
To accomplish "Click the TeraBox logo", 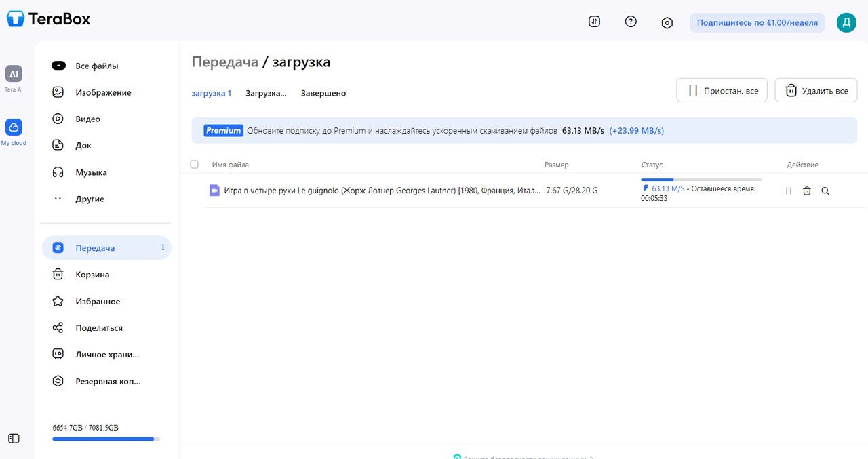I will 48,19.
